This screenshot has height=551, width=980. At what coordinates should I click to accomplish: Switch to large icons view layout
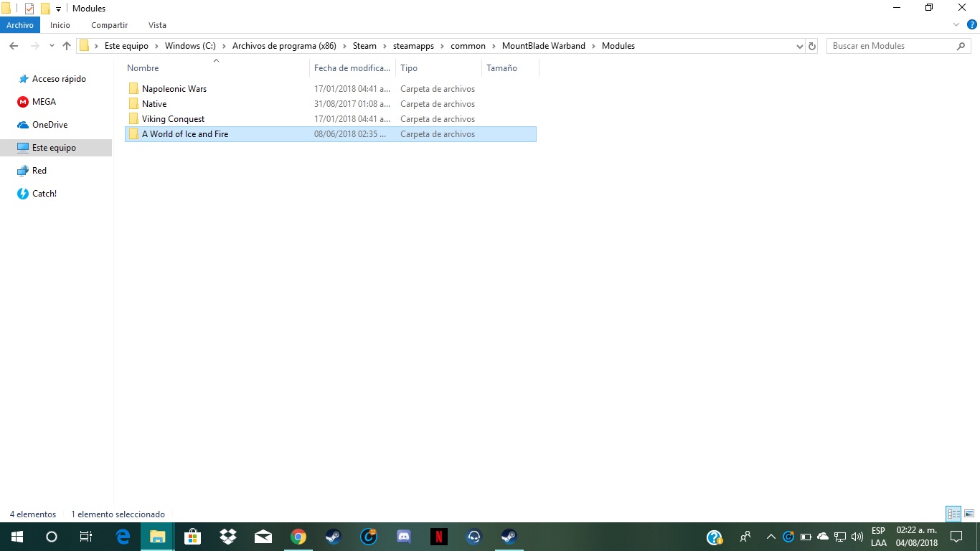[969, 514]
